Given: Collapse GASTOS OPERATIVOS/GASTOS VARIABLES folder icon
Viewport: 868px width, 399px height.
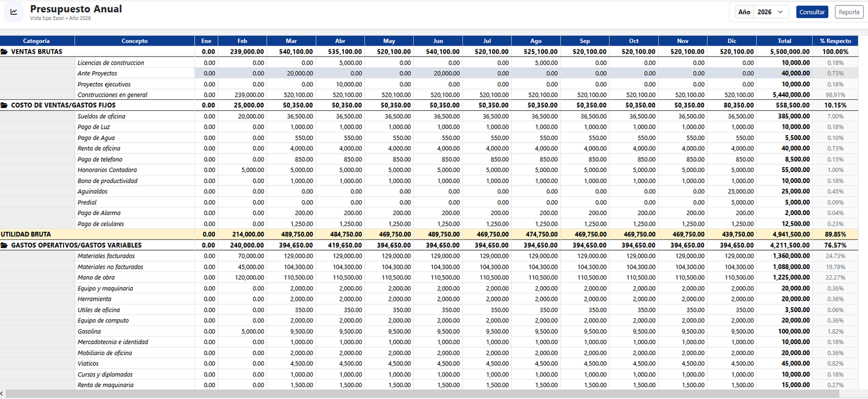Looking at the screenshot, I should tap(4, 245).
